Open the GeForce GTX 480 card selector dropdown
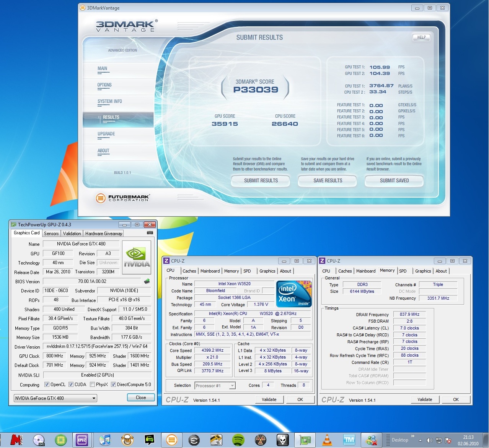Image resolution: width=489 pixels, height=448 pixels. [x=55, y=398]
